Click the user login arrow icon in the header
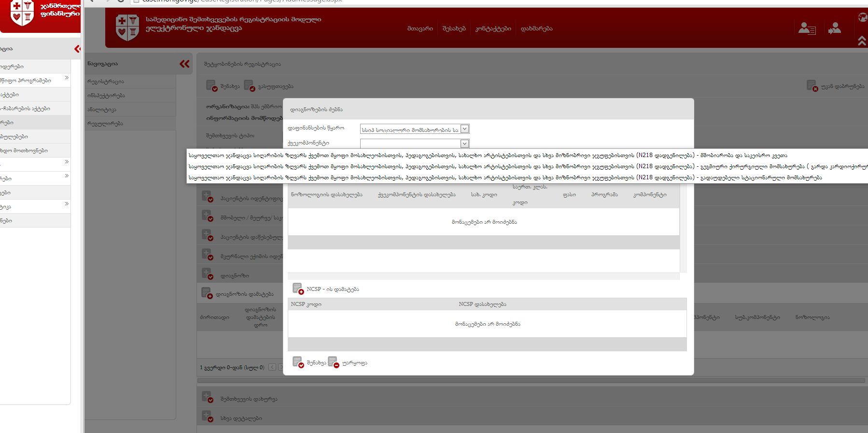Image resolution: width=868 pixels, height=433 pixels. [x=834, y=29]
